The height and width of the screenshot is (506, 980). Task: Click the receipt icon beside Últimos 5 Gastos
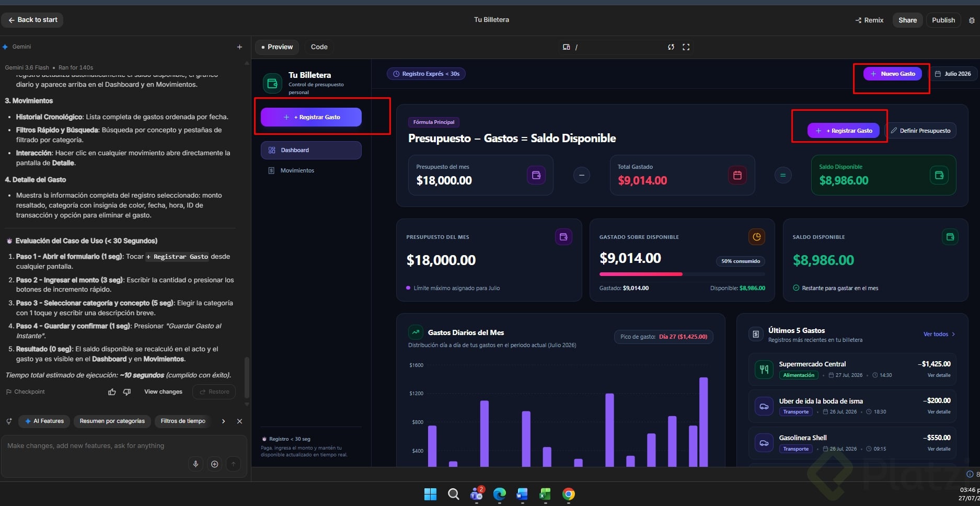coord(756,334)
